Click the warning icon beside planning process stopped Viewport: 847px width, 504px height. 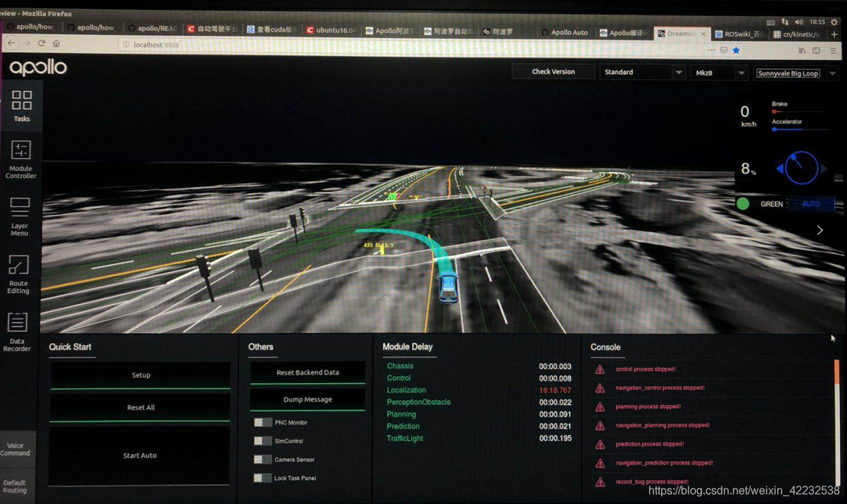(x=600, y=407)
